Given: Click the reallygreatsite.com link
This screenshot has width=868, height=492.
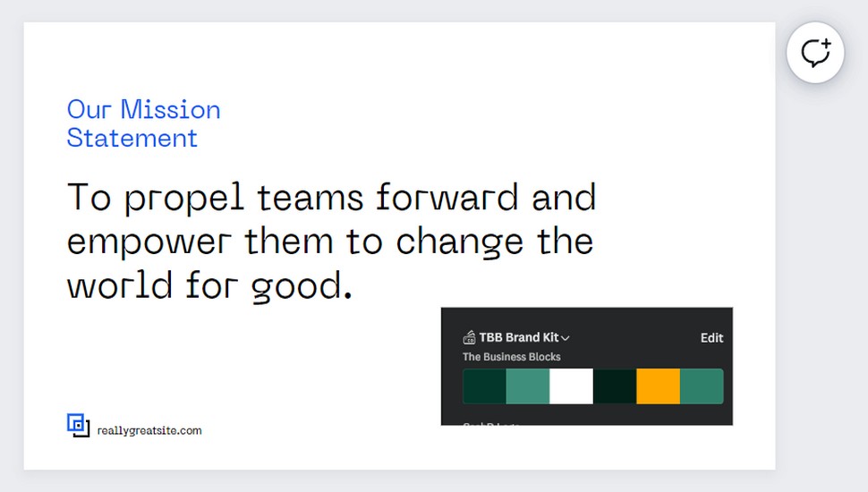Looking at the screenshot, I should (x=149, y=430).
